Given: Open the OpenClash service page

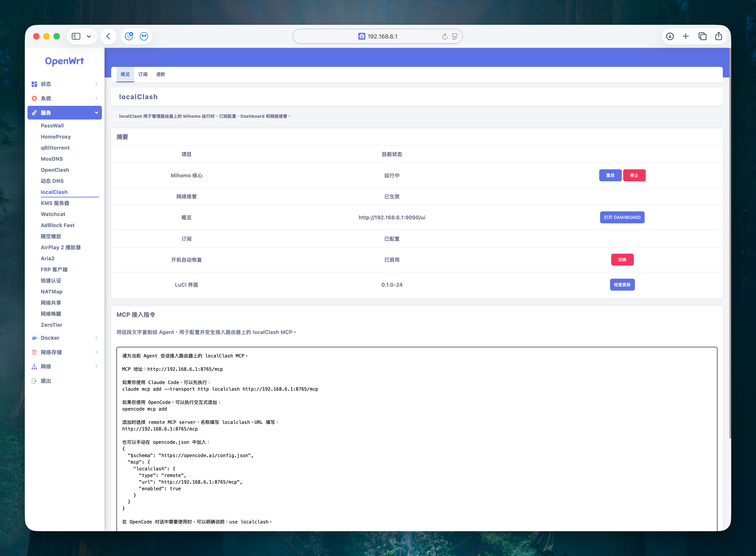Looking at the screenshot, I should coord(55,170).
